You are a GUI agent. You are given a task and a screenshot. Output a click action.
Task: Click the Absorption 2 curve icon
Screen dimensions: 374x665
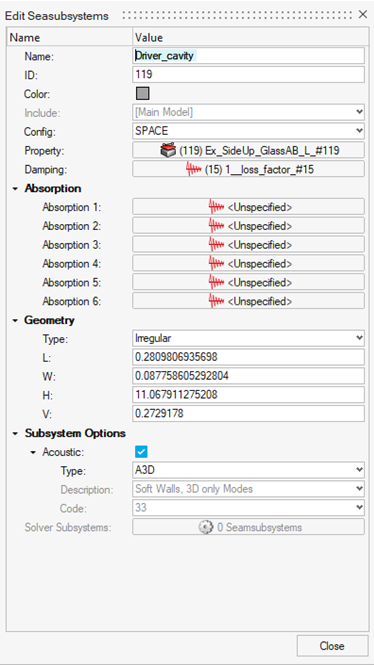click(217, 226)
